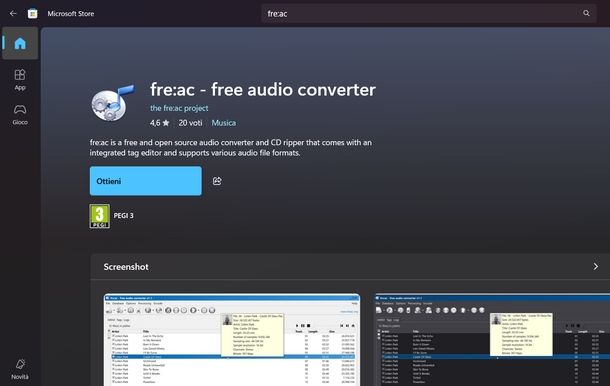Click the app description text
This screenshot has height=386, width=610.
coord(231,147)
